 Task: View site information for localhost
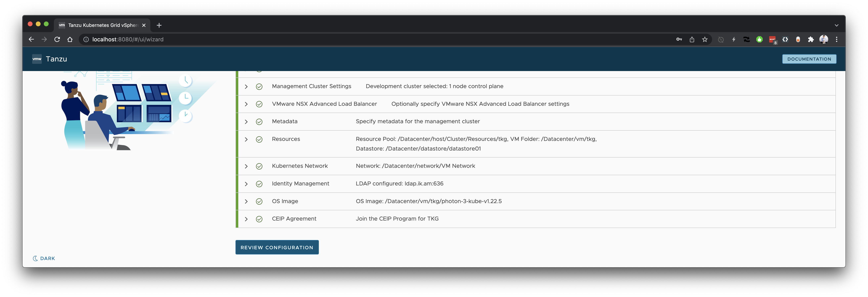86,39
